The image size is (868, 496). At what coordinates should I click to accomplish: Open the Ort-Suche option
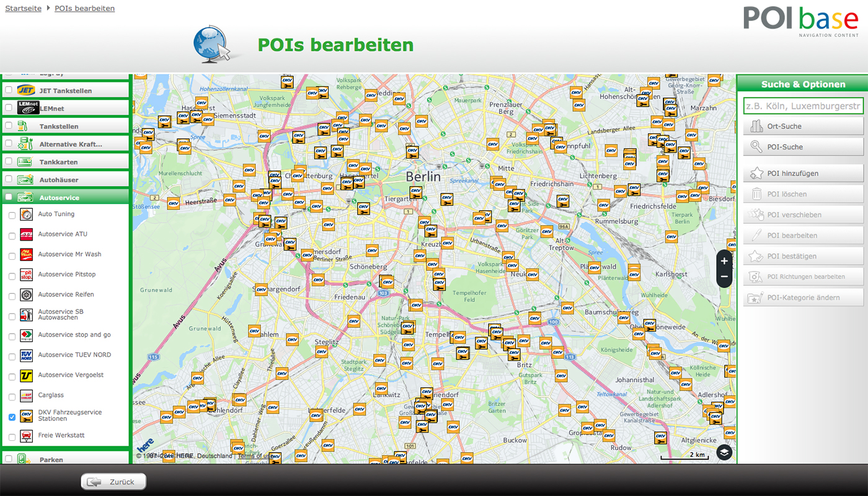803,126
